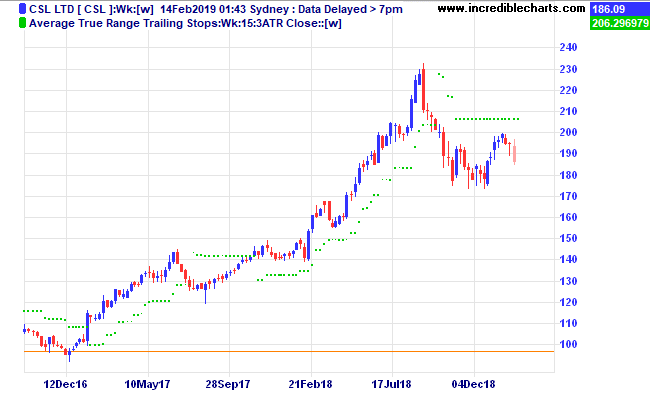Viewport: 651px width, 395px height.
Task: Click the green ATR Trailing Stops legend marker
Action: pyautogui.click(x=22, y=23)
